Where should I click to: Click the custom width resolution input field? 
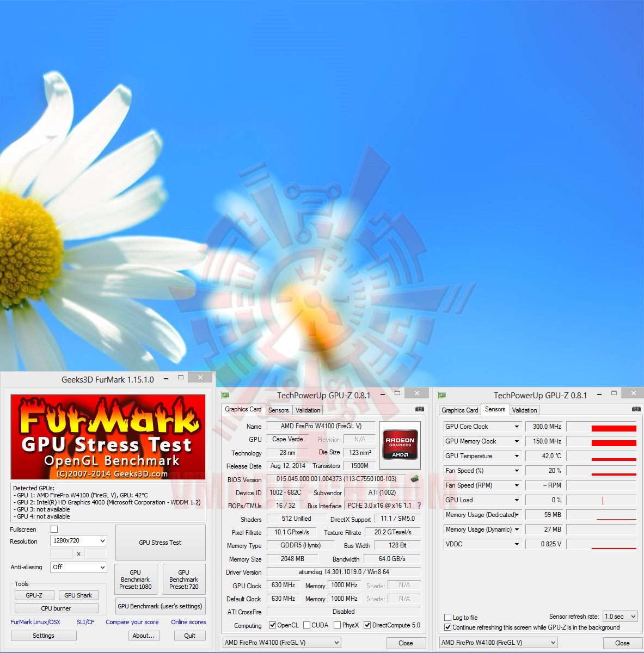pos(62,553)
